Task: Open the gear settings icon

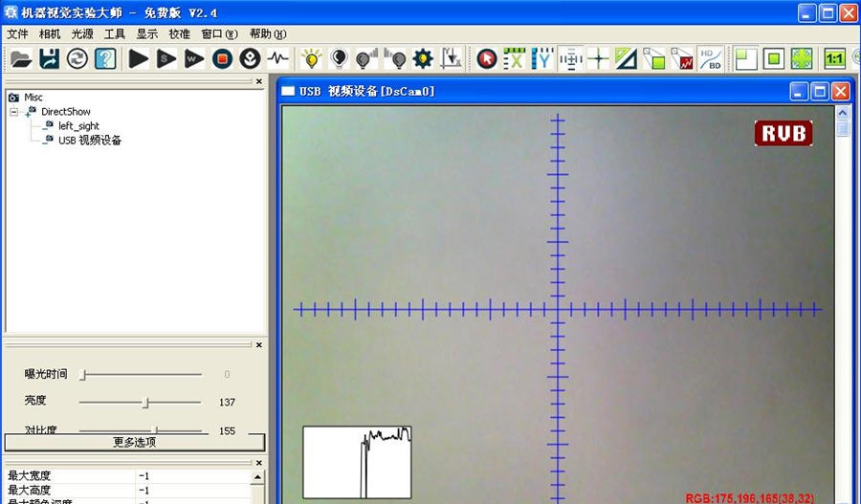Action: tap(423, 59)
